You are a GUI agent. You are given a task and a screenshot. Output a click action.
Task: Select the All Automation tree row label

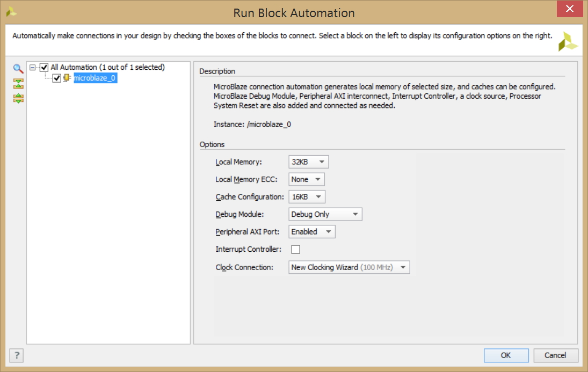(107, 68)
